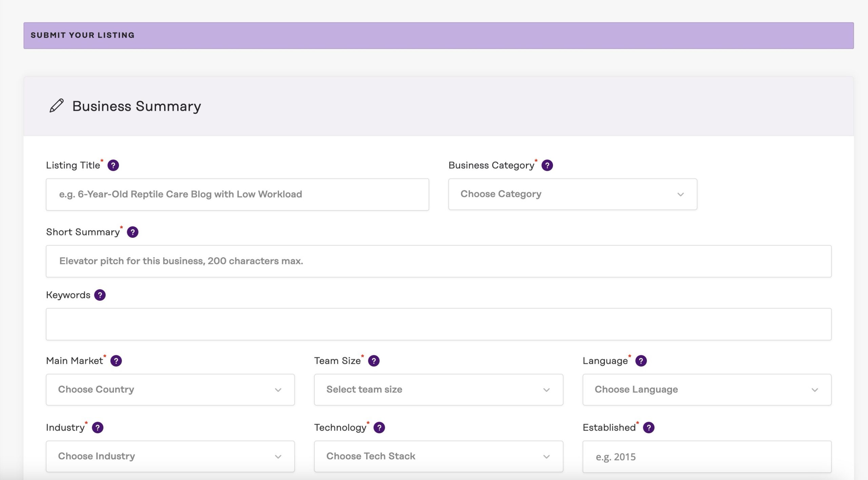Click the Listing Title label
This screenshot has width=868, height=480.
(x=73, y=165)
